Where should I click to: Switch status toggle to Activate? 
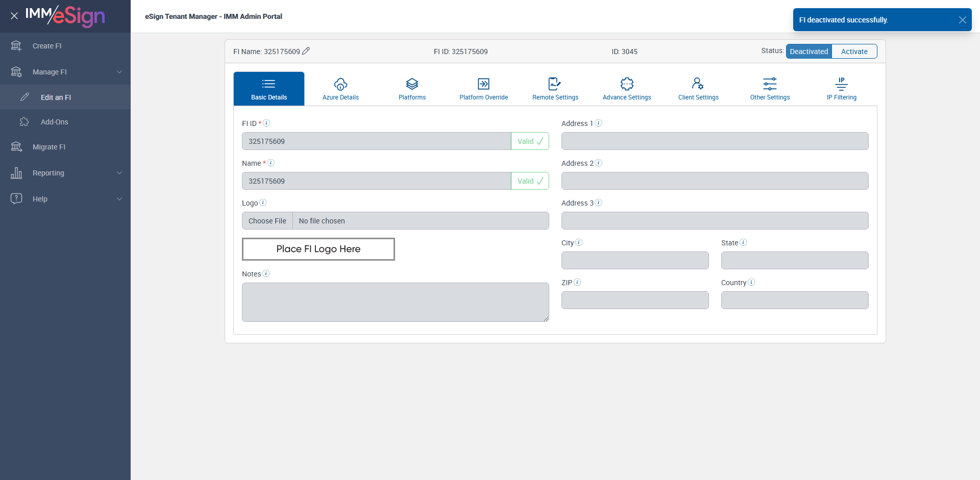click(854, 52)
